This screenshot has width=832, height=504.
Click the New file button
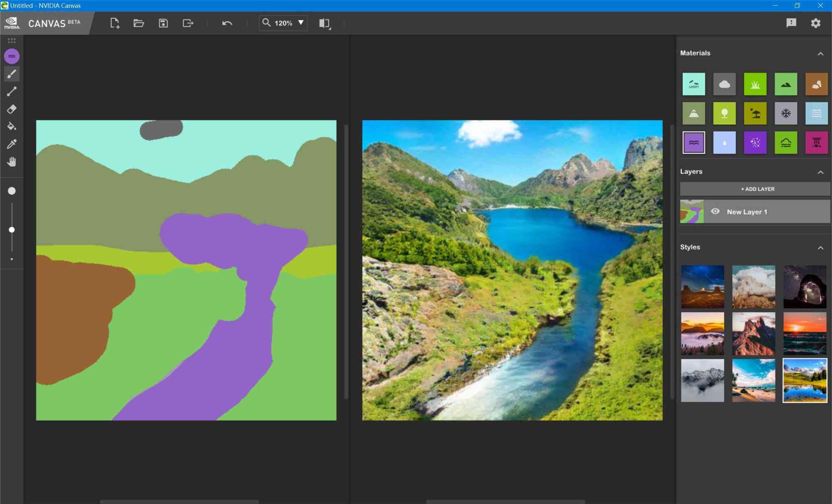click(x=115, y=22)
